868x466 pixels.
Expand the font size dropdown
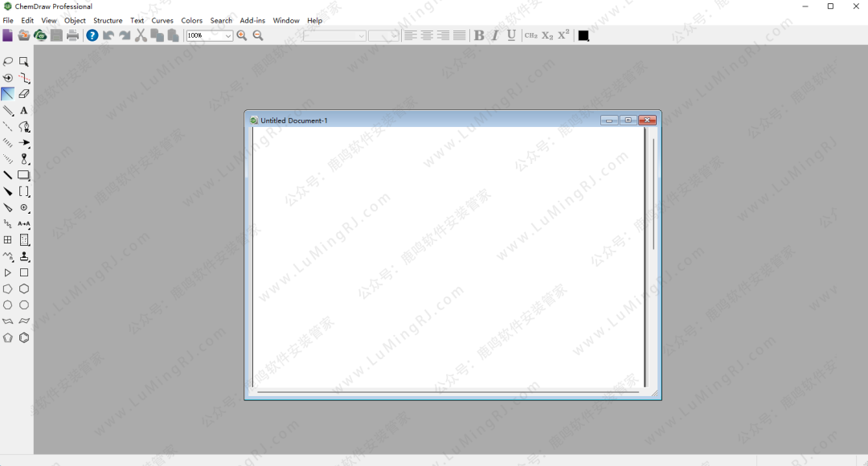[394, 36]
